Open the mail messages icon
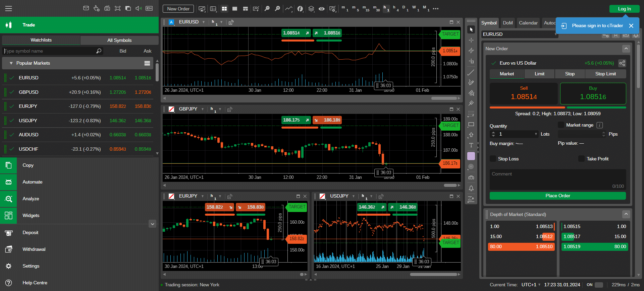 86,8
